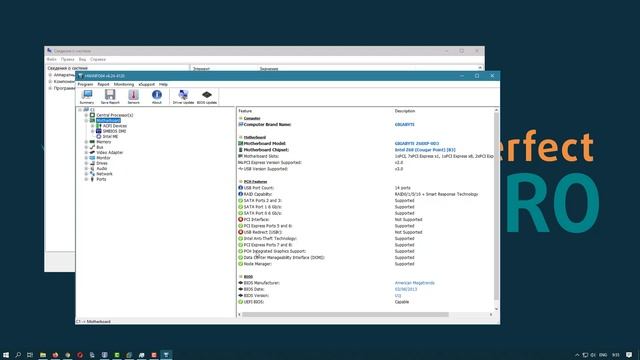Expand the Bus tree node

click(86, 147)
